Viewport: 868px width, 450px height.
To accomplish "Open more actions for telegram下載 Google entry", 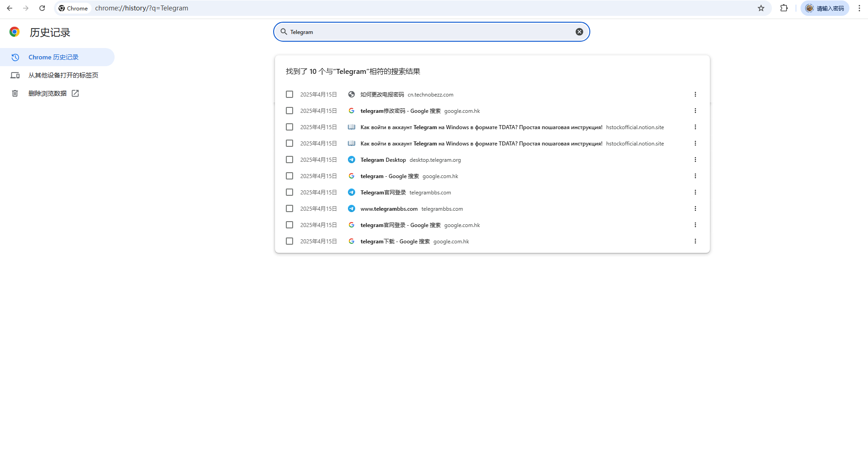I will click(x=695, y=241).
